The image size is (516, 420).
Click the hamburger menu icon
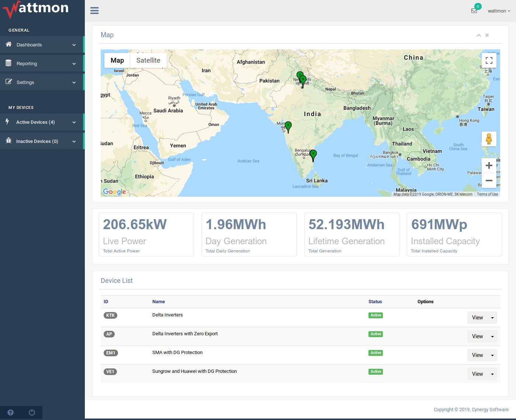click(x=94, y=11)
